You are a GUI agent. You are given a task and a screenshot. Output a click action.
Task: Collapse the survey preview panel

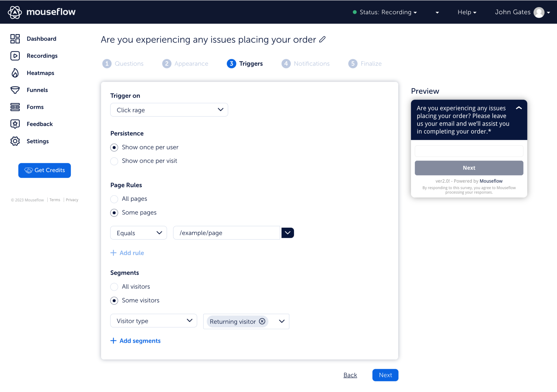coord(519,108)
